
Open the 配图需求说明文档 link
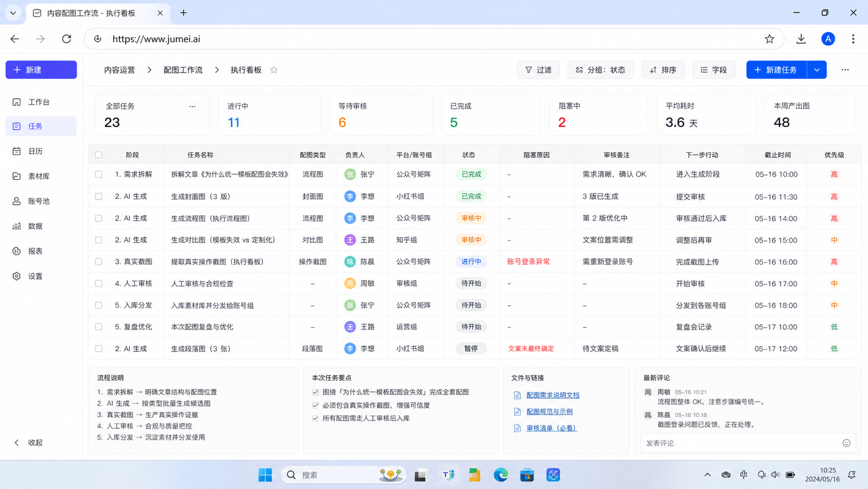click(x=553, y=395)
